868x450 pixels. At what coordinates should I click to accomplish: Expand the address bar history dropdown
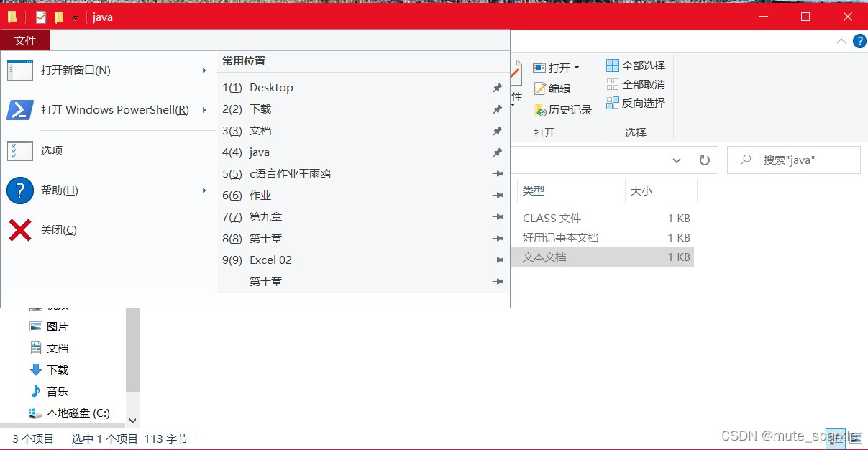pyautogui.click(x=676, y=160)
